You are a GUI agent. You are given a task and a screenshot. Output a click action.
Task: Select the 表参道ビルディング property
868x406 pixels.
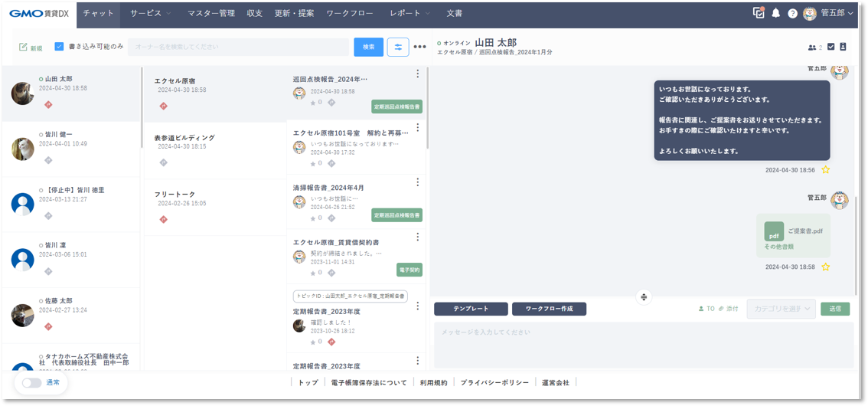click(x=215, y=151)
